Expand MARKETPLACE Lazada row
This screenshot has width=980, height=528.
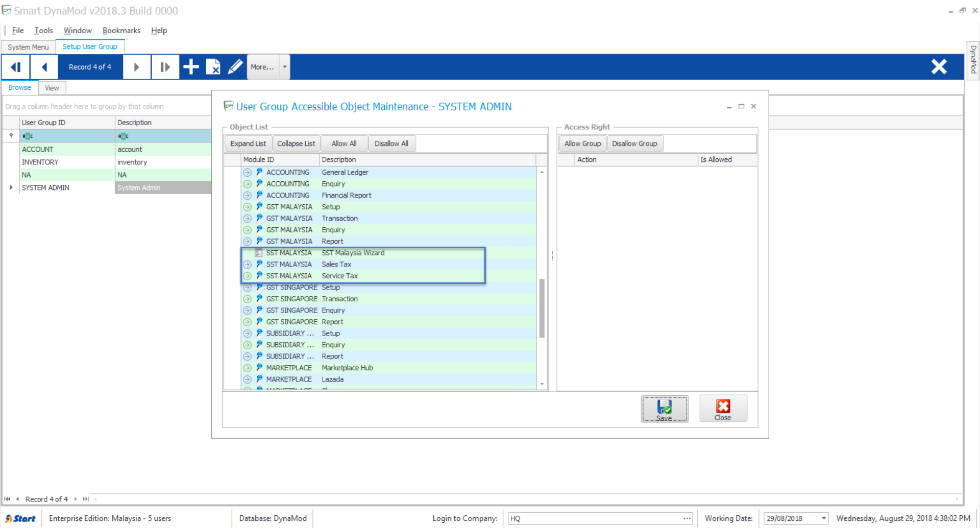pyautogui.click(x=248, y=379)
